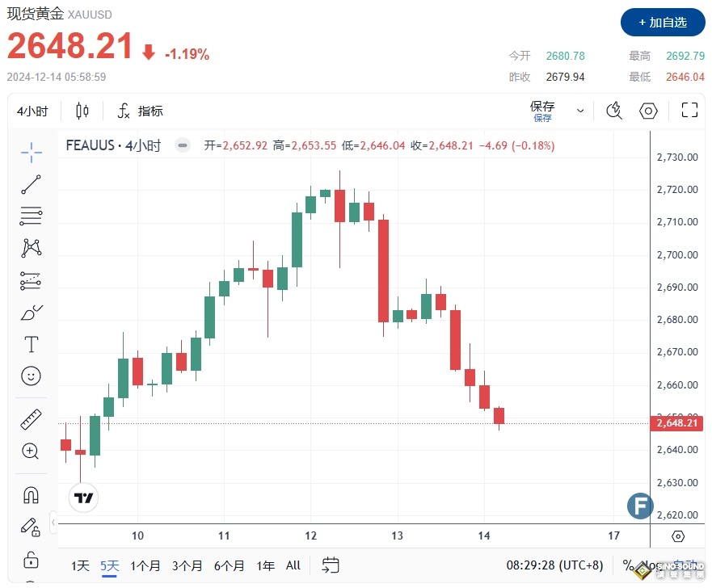The width and height of the screenshot is (712, 588).
Task: Toggle magnet mode in left toolbar
Action: point(32,494)
